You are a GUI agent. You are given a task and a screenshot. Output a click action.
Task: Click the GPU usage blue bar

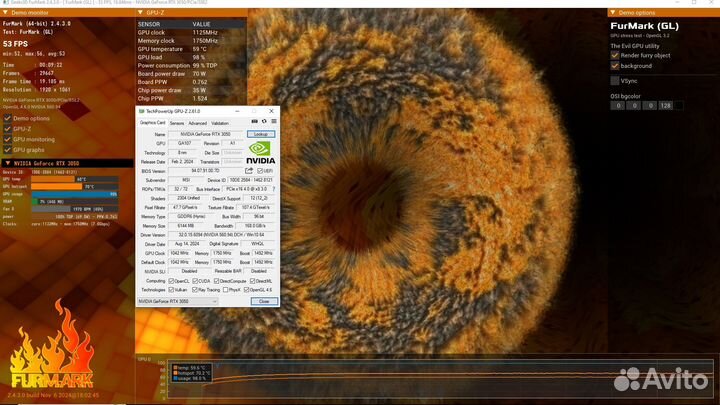coord(74,194)
